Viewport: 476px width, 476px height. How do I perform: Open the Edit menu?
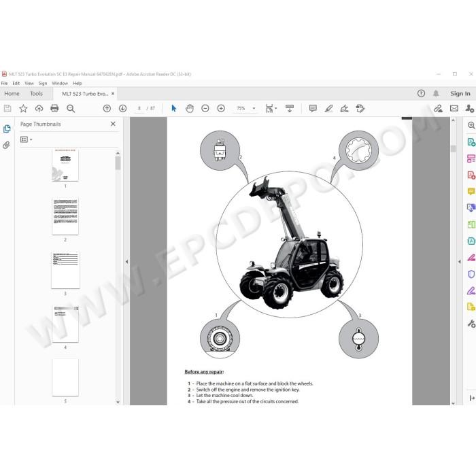[16, 83]
